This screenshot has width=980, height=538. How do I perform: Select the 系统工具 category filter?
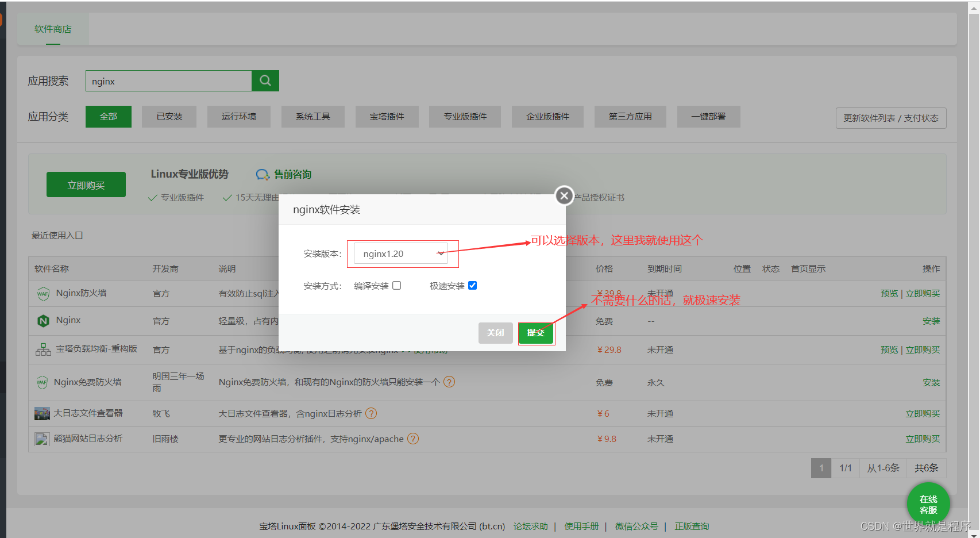313,116
